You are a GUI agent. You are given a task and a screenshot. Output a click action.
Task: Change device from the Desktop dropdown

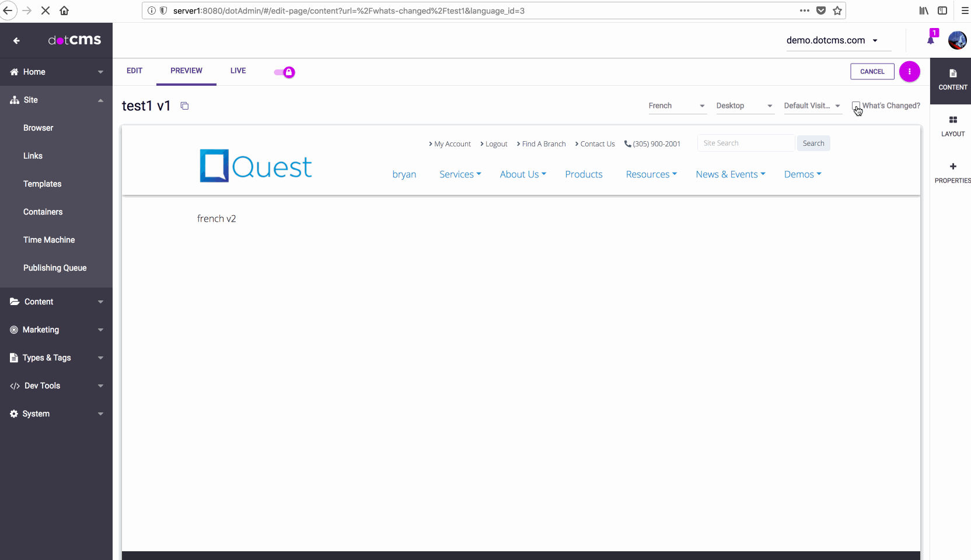[744, 106]
